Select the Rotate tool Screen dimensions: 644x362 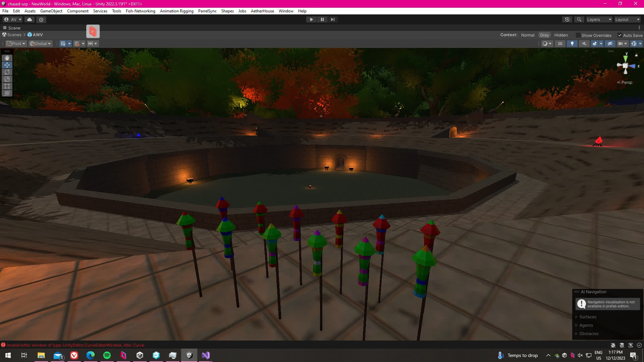point(7,72)
